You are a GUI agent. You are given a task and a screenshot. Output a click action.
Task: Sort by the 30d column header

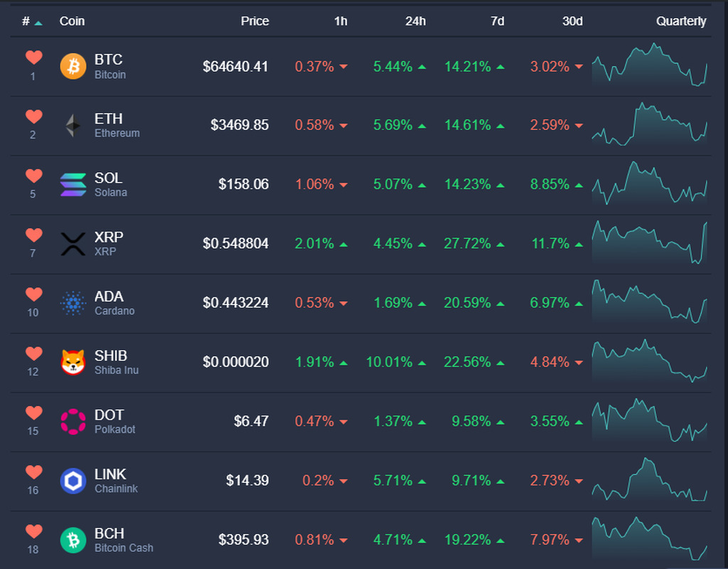[572, 21]
